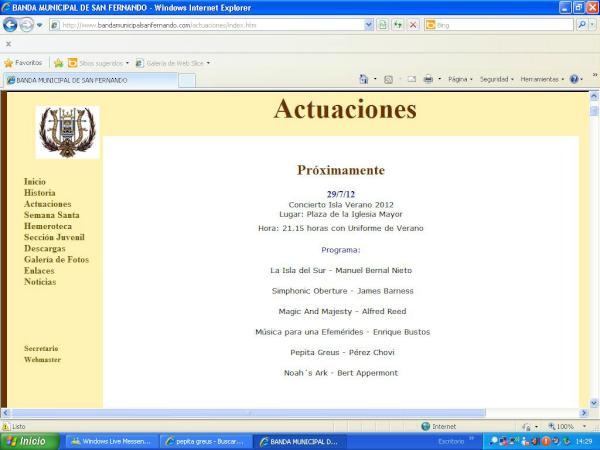The width and height of the screenshot is (600, 450).
Task: Close the info bar with the small X
Action: coord(8,44)
